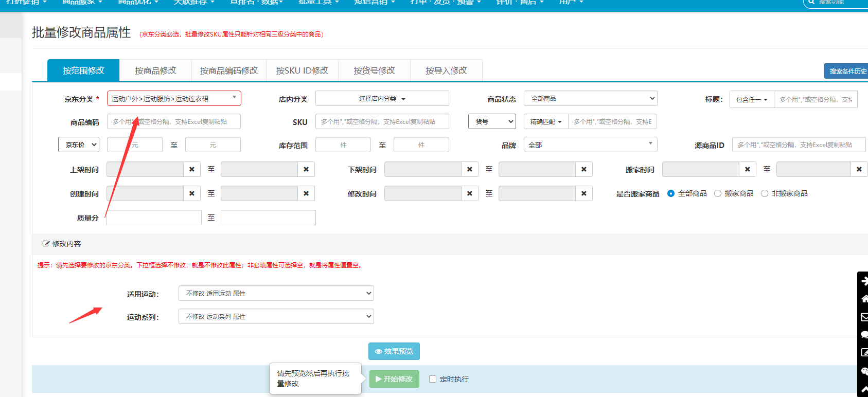This screenshot has height=397, width=868.
Task: Select the 搬家商品 radio button
Action: (718, 193)
